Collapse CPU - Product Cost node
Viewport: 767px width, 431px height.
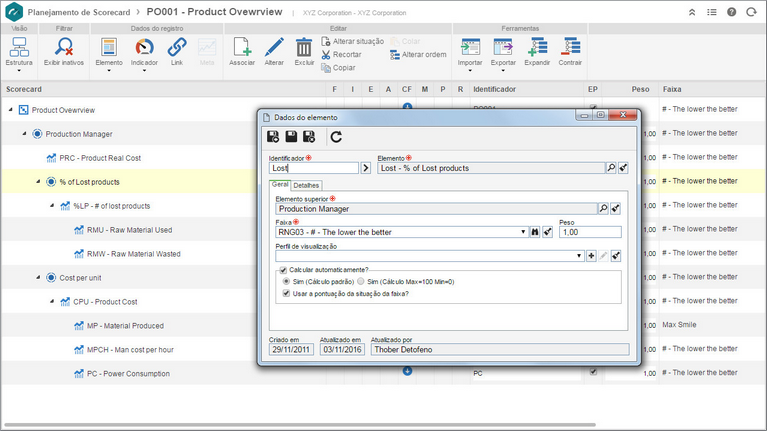[51, 301]
